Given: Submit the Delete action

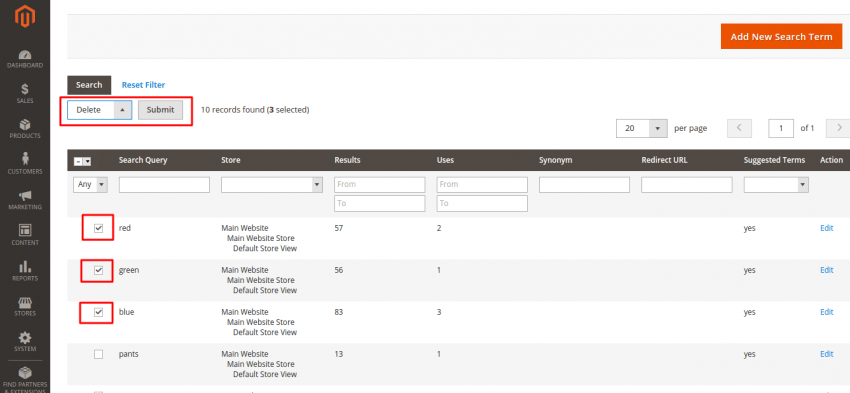Looking at the screenshot, I should [160, 110].
